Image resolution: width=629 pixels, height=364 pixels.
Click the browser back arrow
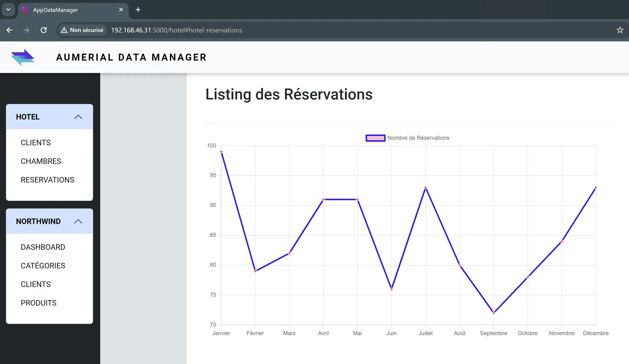(x=10, y=30)
